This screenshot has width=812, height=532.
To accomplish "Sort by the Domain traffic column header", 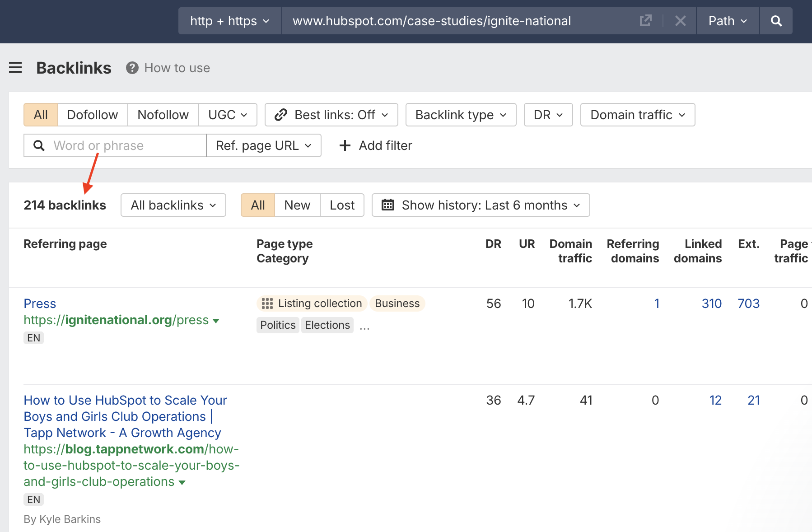I will point(571,251).
